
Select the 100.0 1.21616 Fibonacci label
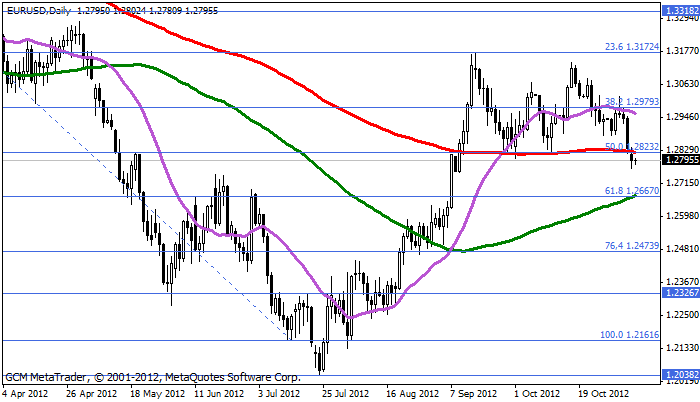(x=629, y=335)
